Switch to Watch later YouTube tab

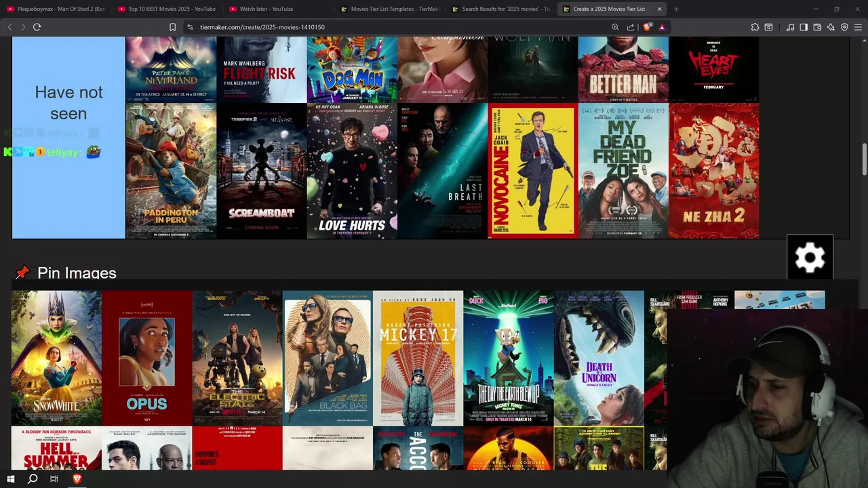[x=278, y=9]
